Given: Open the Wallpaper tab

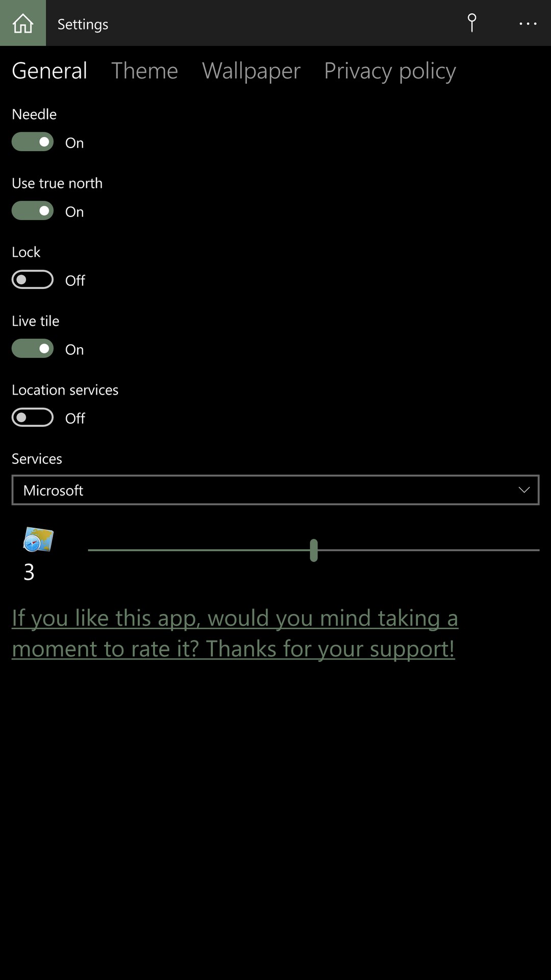Looking at the screenshot, I should tap(251, 70).
